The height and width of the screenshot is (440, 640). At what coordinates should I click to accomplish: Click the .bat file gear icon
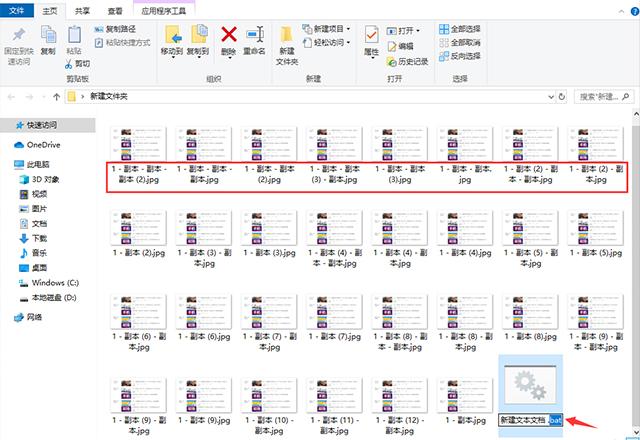pyautogui.click(x=530, y=384)
